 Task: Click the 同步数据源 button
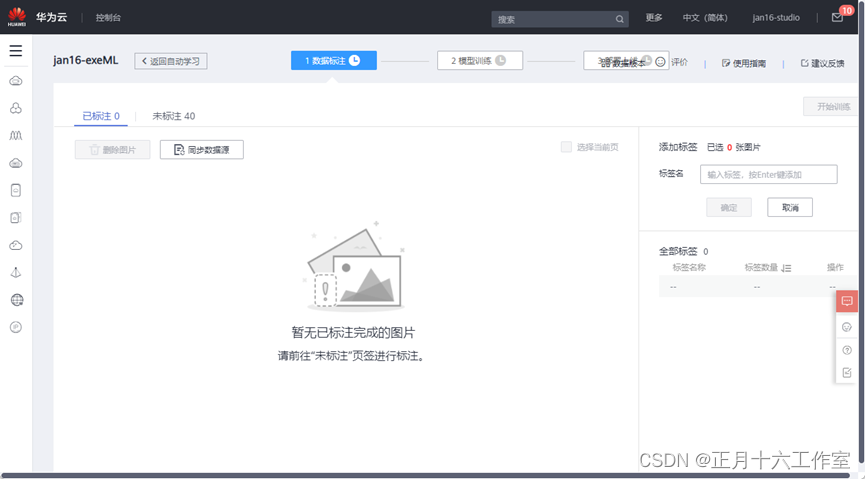[202, 150]
